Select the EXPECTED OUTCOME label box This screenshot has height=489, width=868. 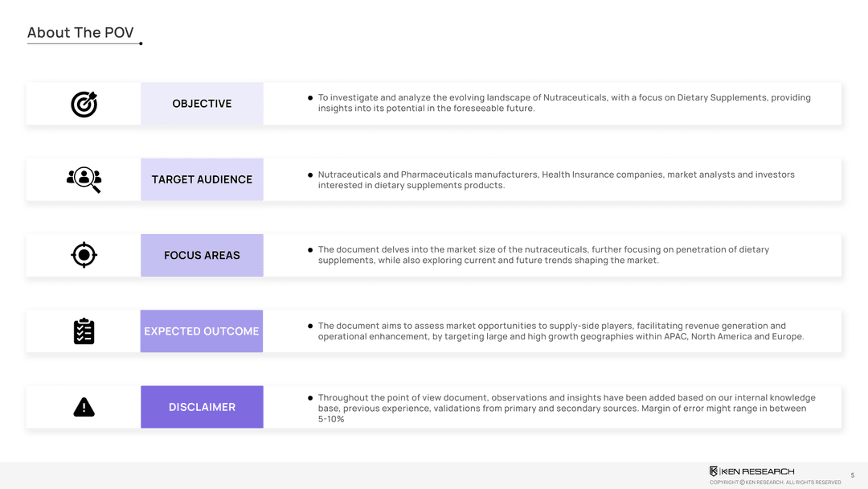[202, 331]
